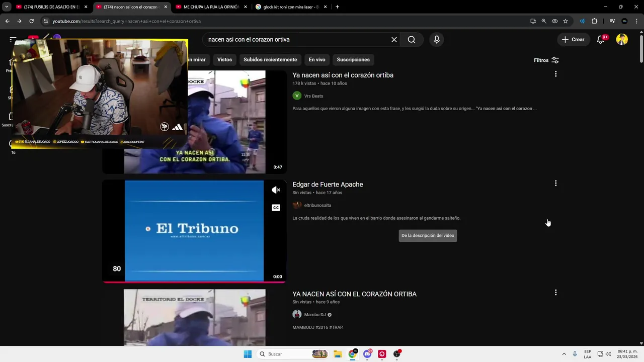Viewport: 644px width, 362px height.
Task: Open the taskbar volume control
Action: point(608,354)
